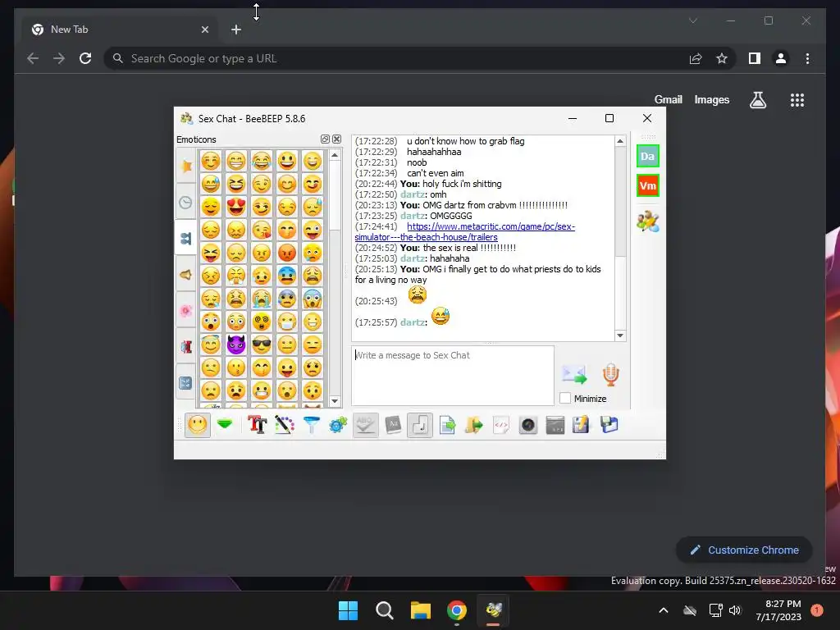This screenshot has width=840, height=630.
Task: Select the green Da user avatar
Action: pyautogui.click(x=648, y=157)
